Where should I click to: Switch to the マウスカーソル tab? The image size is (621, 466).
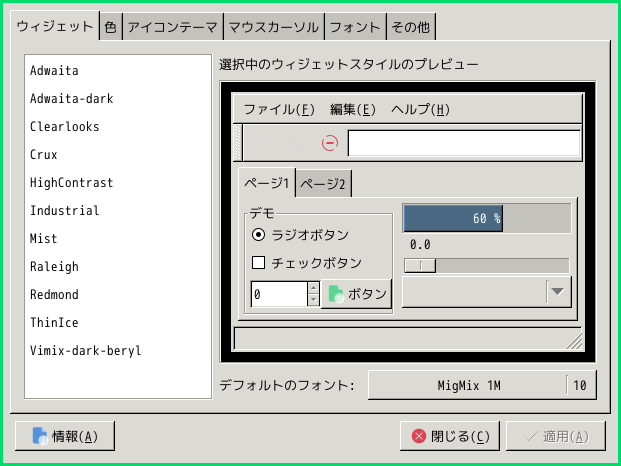pos(274,27)
